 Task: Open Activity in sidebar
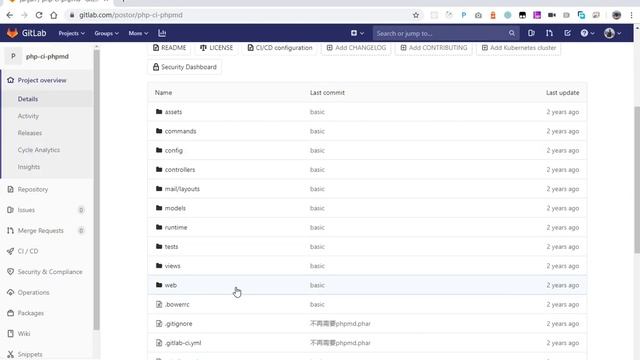click(x=28, y=116)
